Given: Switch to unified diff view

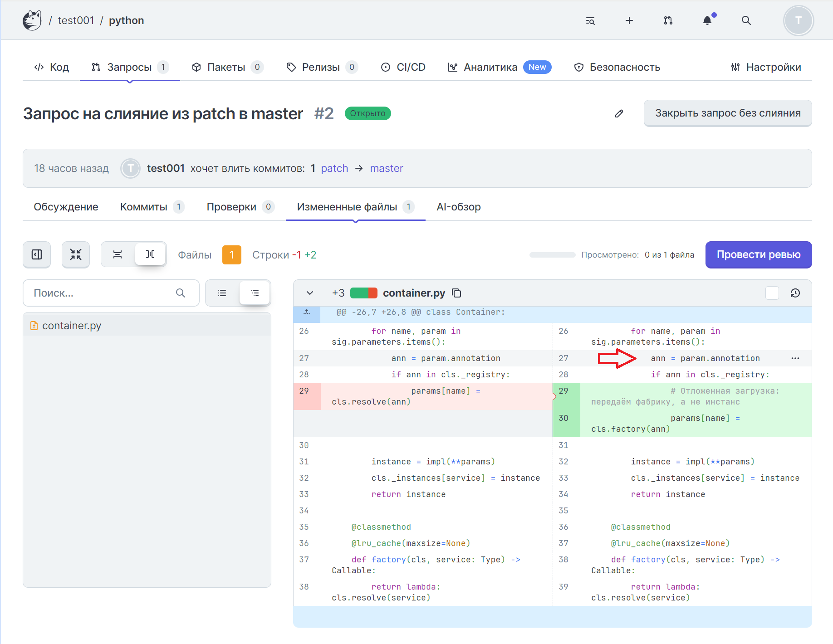Looking at the screenshot, I should click(118, 254).
